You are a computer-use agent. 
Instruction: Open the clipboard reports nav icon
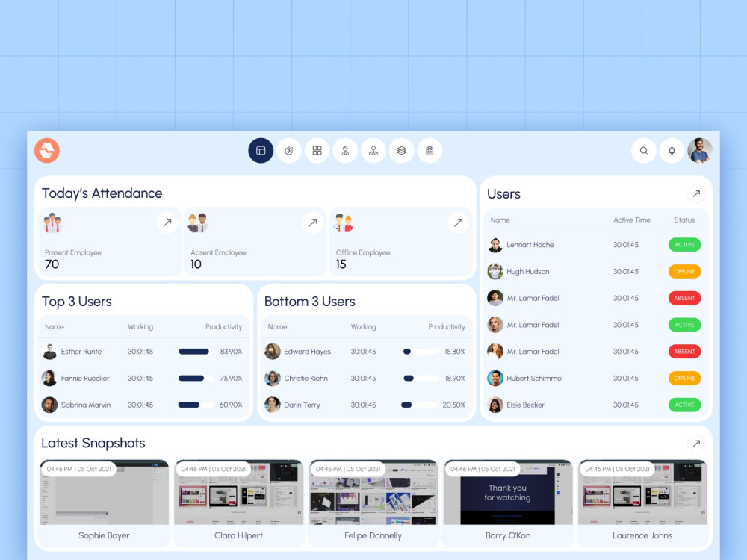tap(430, 151)
